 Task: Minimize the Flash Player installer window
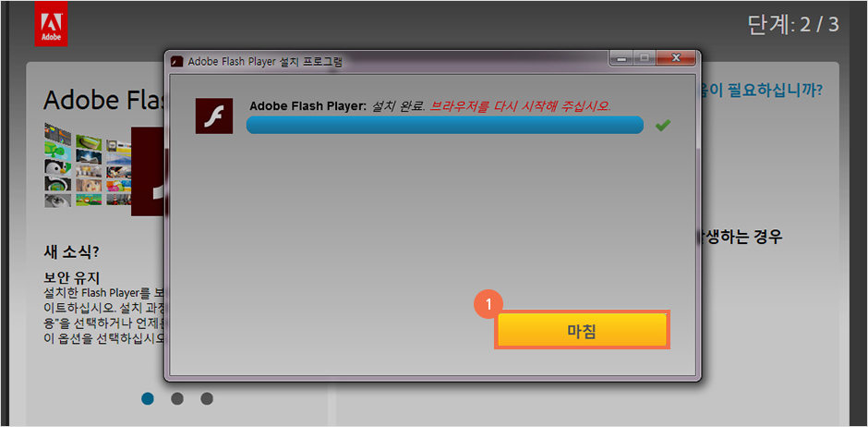pyautogui.click(x=622, y=58)
